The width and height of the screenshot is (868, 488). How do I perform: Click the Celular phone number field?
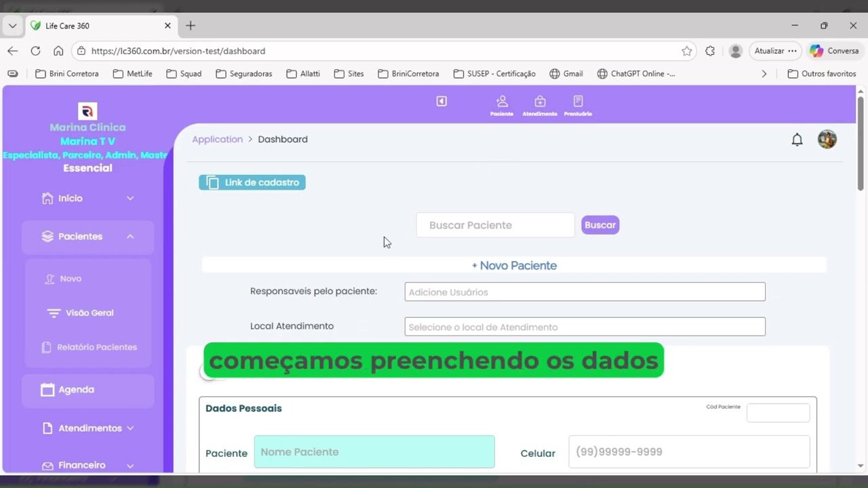(689, 452)
